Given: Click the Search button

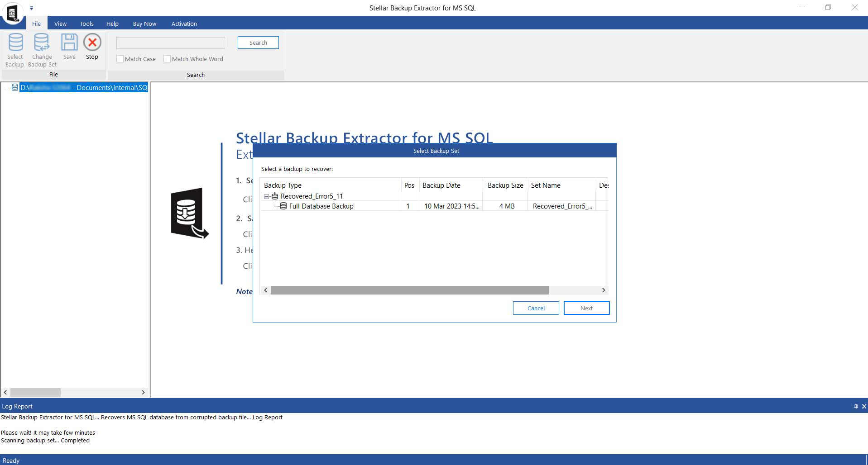Looking at the screenshot, I should click(x=258, y=43).
